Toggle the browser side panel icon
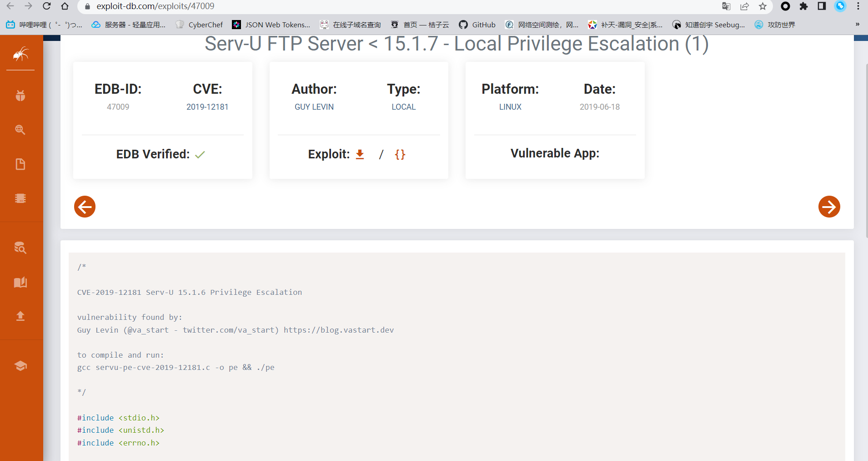This screenshot has width=868, height=461. pyautogui.click(x=822, y=6)
